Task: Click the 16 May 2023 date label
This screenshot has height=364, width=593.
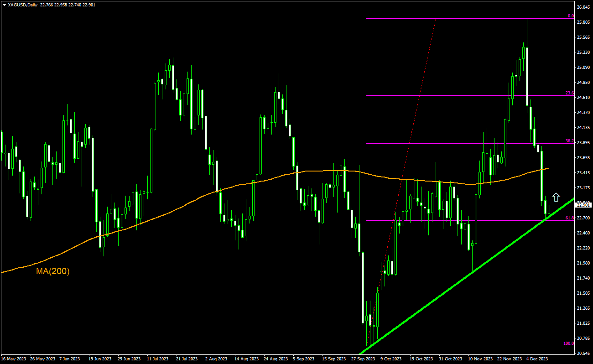Action: [13, 359]
